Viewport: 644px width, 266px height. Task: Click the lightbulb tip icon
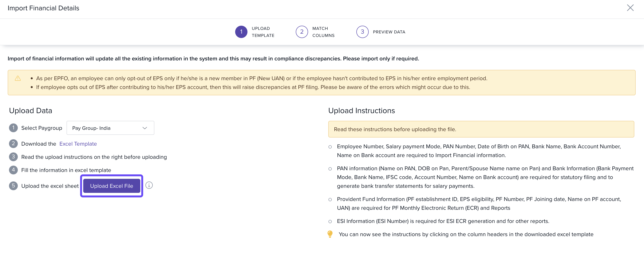point(330,234)
